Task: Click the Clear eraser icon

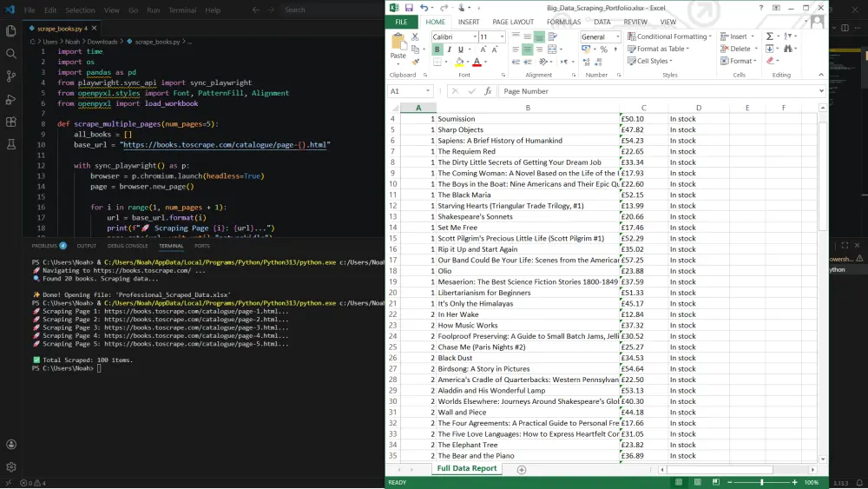Action: tap(770, 61)
